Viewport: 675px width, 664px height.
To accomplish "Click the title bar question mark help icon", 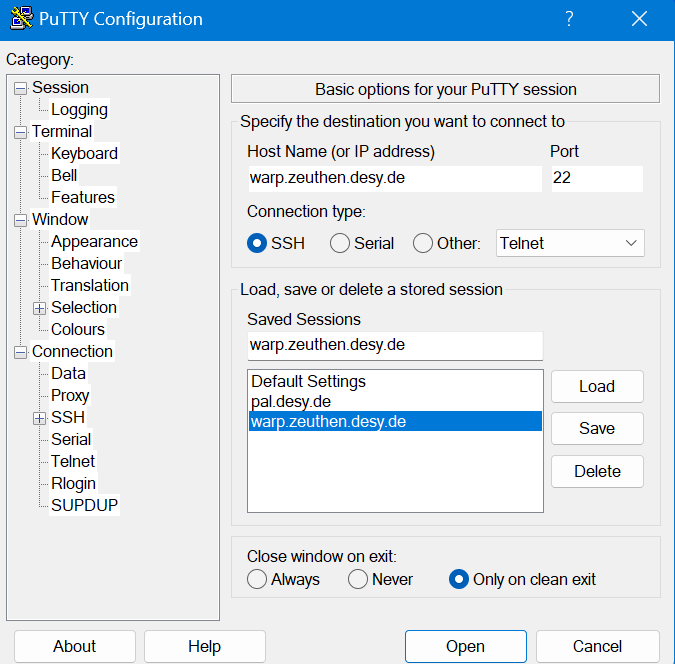I will click(569, 19).
